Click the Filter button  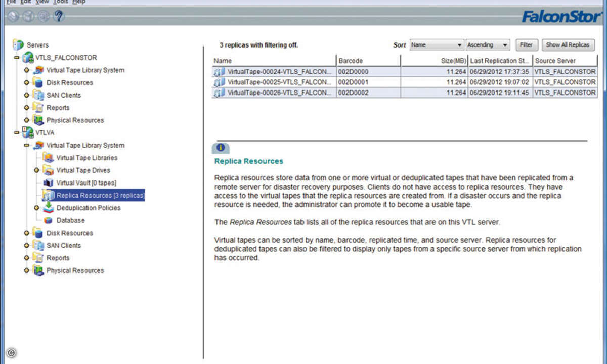tap(527, 45)
